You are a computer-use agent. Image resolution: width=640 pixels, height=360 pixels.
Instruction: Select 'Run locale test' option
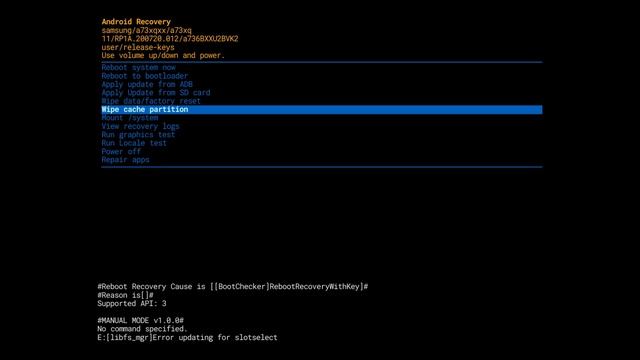[134, 143]
